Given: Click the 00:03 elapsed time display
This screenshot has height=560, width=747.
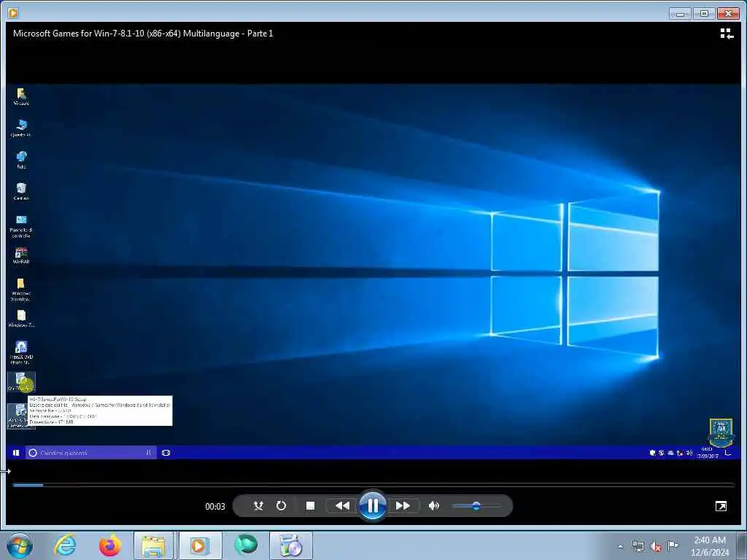Looking at the screenshot, I should click(x=215, y=506).
